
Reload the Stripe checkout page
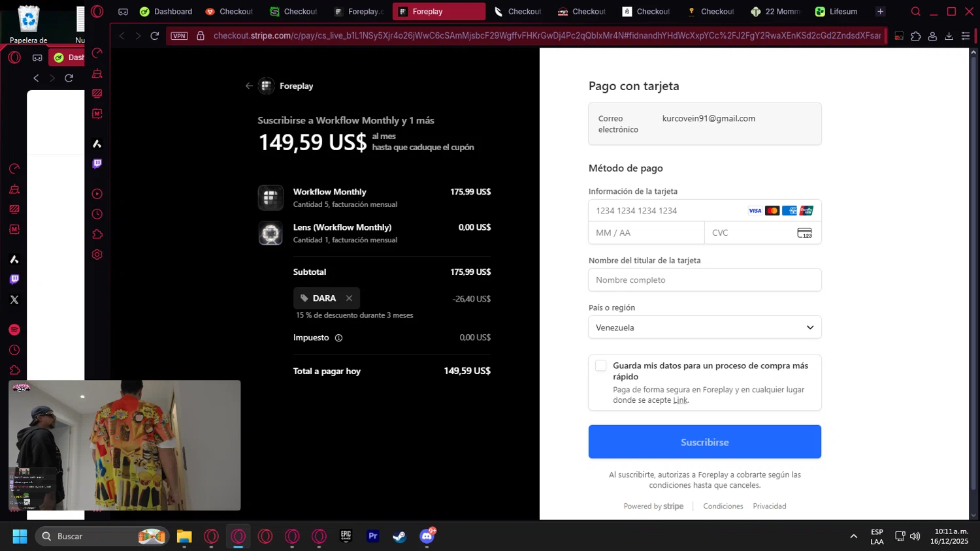[155, 36]
